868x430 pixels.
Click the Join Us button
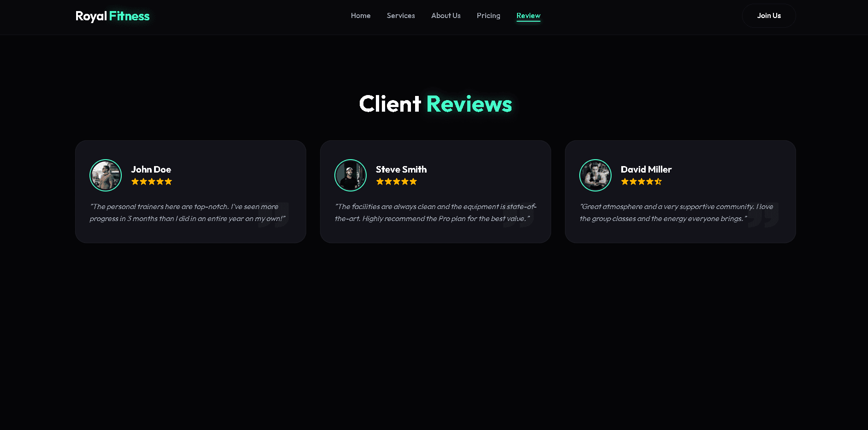click(769, 16)
